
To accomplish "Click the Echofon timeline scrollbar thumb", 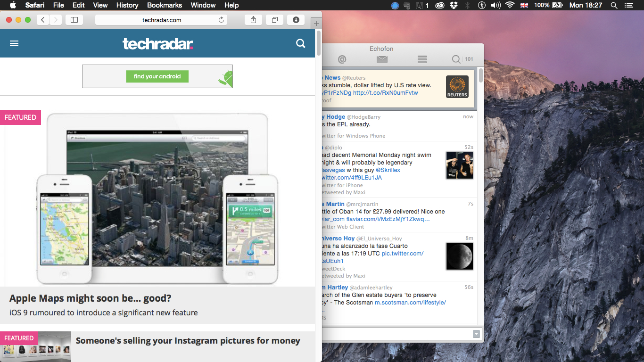I will coord(481,76).
